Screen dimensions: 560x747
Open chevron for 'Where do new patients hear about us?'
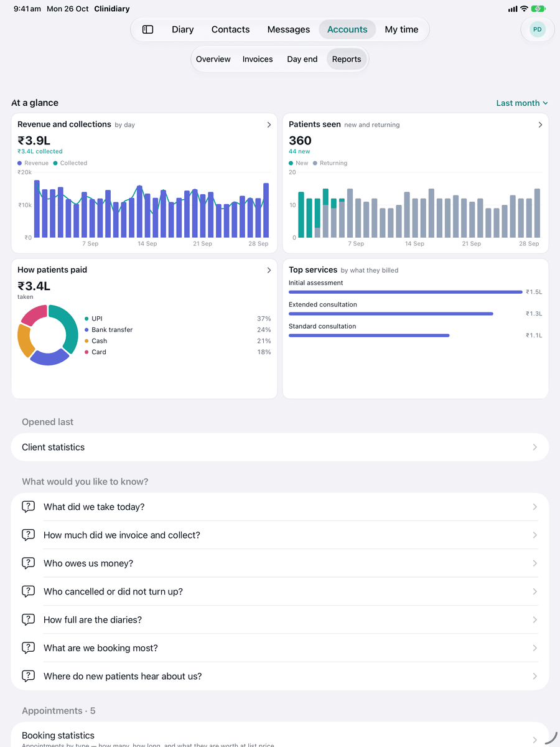click(535, 676)
